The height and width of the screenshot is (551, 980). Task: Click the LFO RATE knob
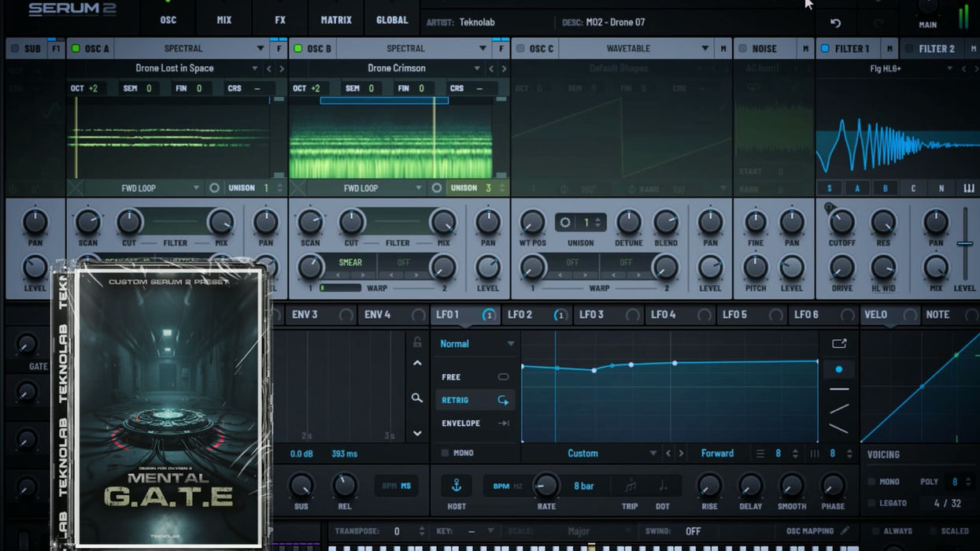click(546, 486)
